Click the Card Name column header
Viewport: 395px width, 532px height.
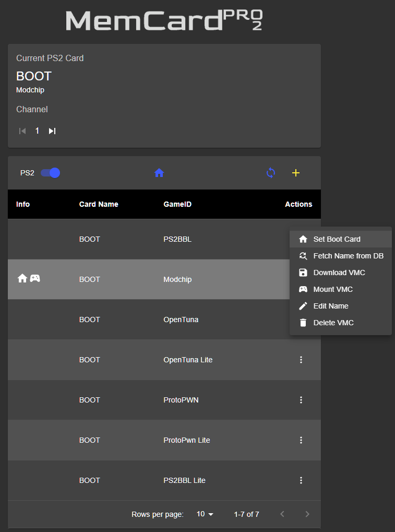[x=99, y=204]
